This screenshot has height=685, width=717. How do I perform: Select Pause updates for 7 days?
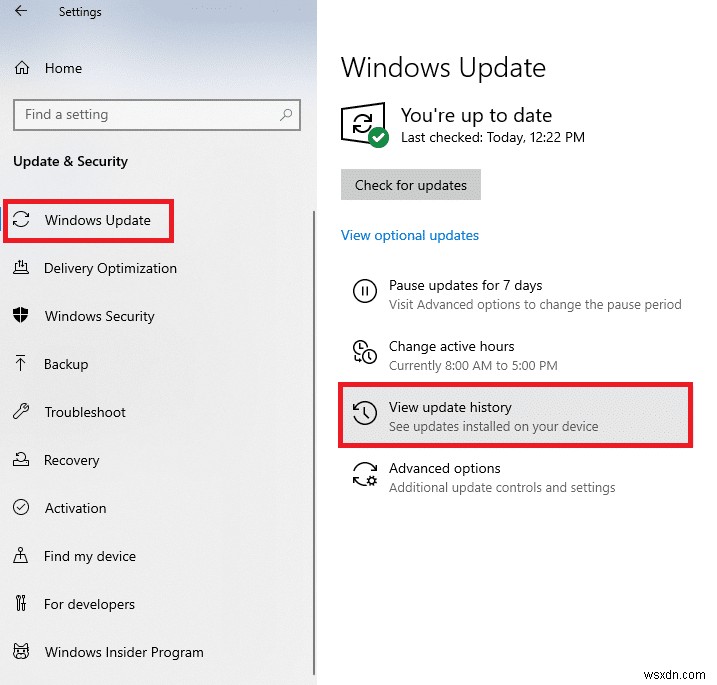(x=466, y=285)
